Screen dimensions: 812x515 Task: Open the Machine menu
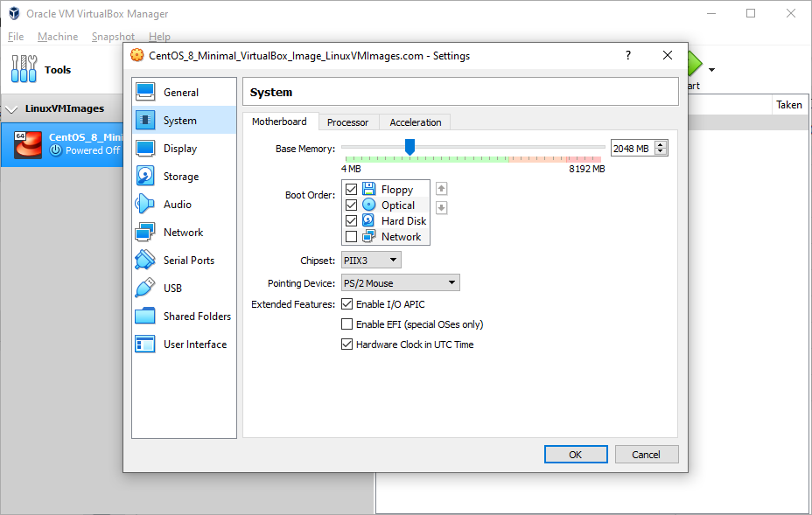click(x=58, y=37)
